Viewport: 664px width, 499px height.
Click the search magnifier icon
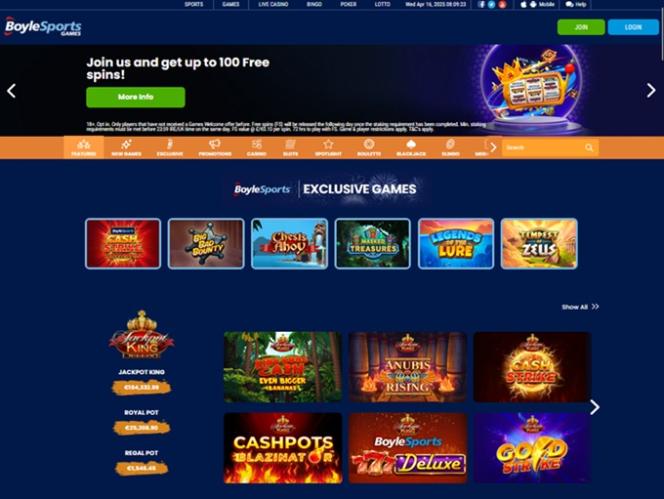[589, 147]
